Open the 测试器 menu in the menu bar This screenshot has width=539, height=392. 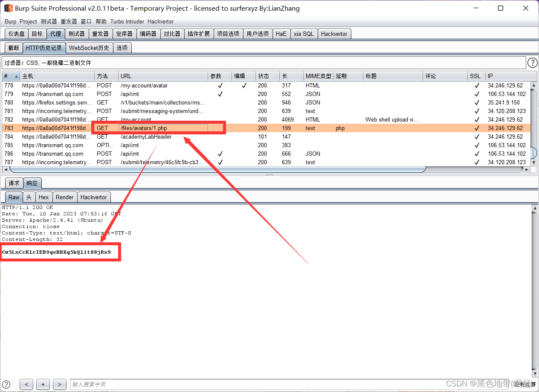pyautogui.click(x=49, y=21)
